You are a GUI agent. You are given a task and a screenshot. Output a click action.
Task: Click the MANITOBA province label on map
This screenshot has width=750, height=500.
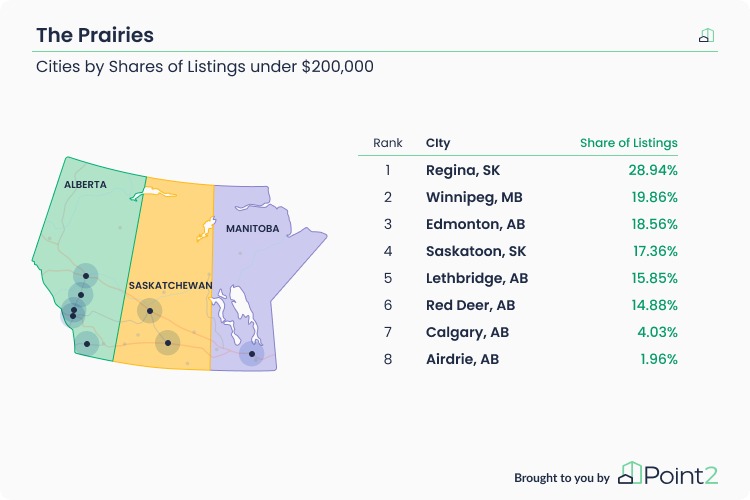253,229
